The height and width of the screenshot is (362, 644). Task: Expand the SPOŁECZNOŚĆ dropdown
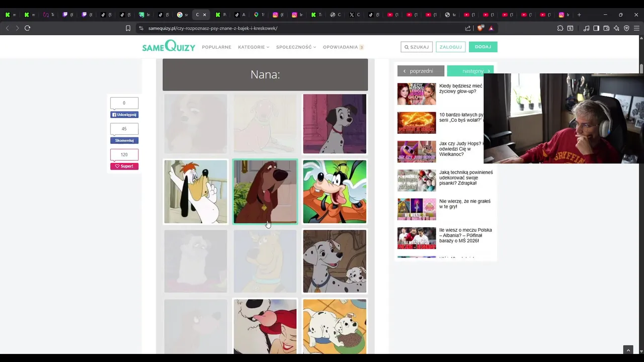[296, 47]
